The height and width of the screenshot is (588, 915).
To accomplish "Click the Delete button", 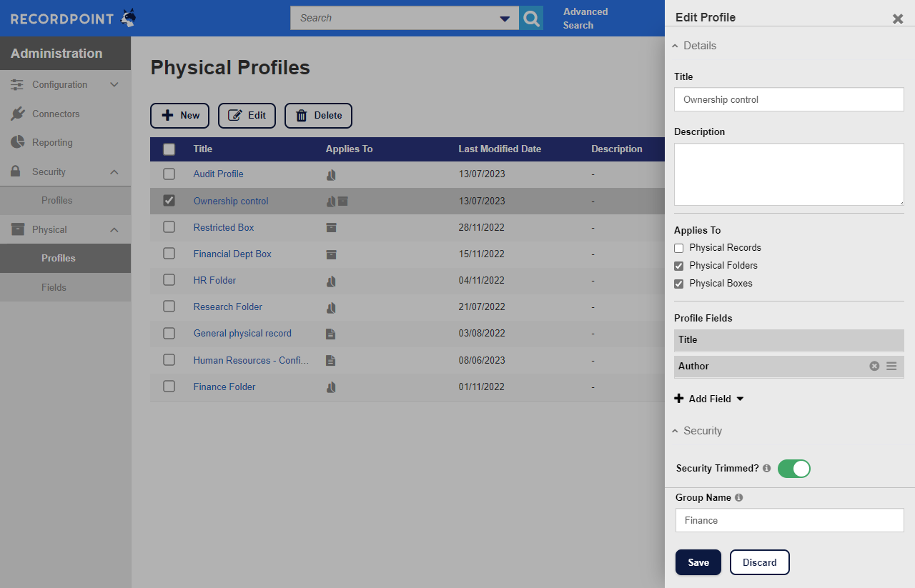I will [x=318, y=115].
